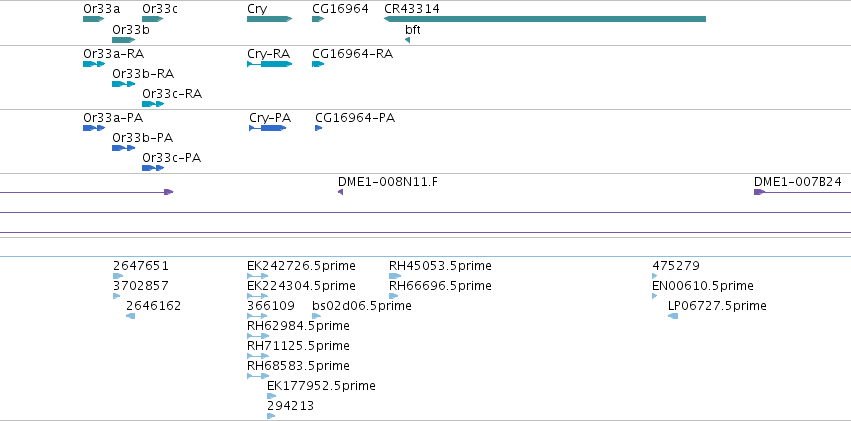Select the RH62984.5prime EST
The image size is (851, 421).
pos(258,336)
